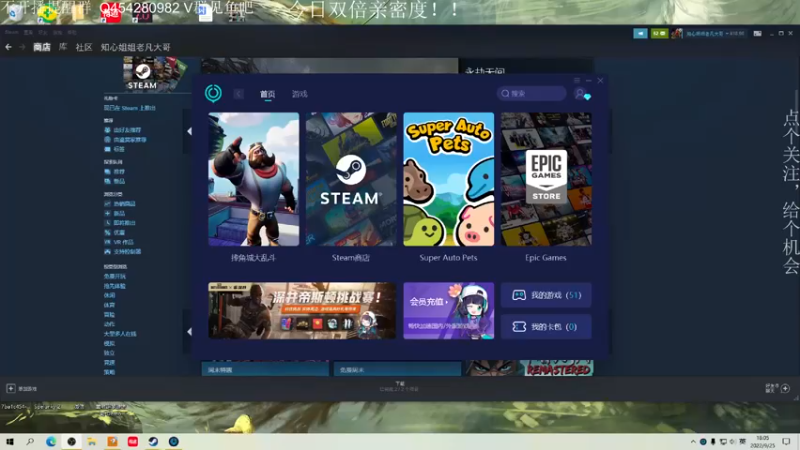The width and height of the screenshot is (800, 450).
Task: Open the 社区 community tab in Steam
Action: tap(84, 47)
